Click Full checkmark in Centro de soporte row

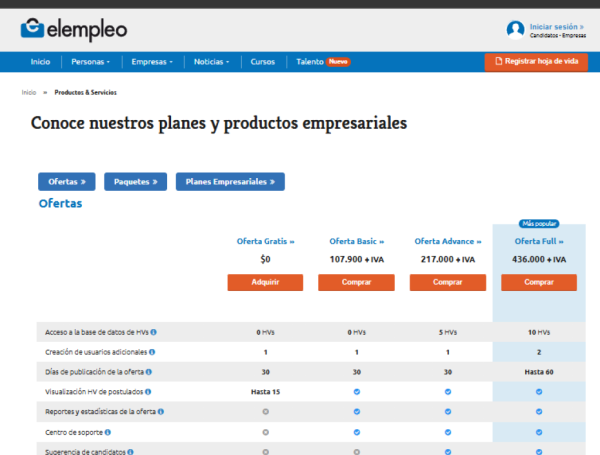[539, 432]
